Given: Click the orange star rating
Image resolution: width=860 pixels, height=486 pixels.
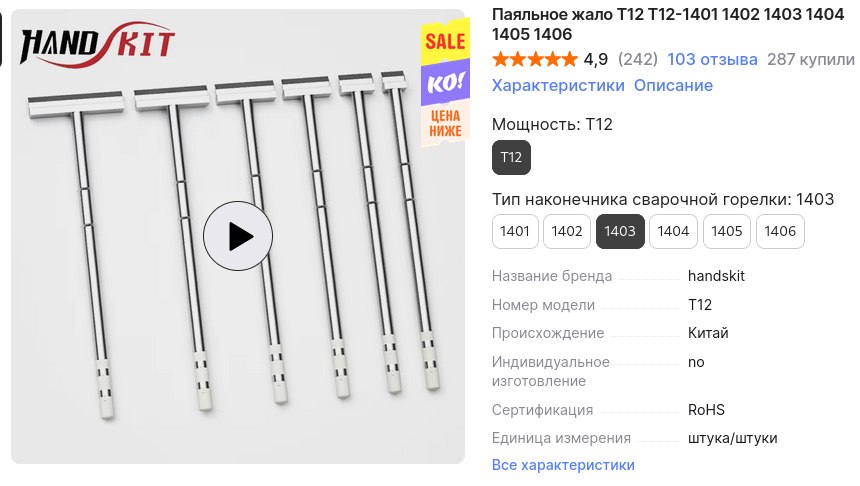Looking at the screenshot, I should 535,59.
